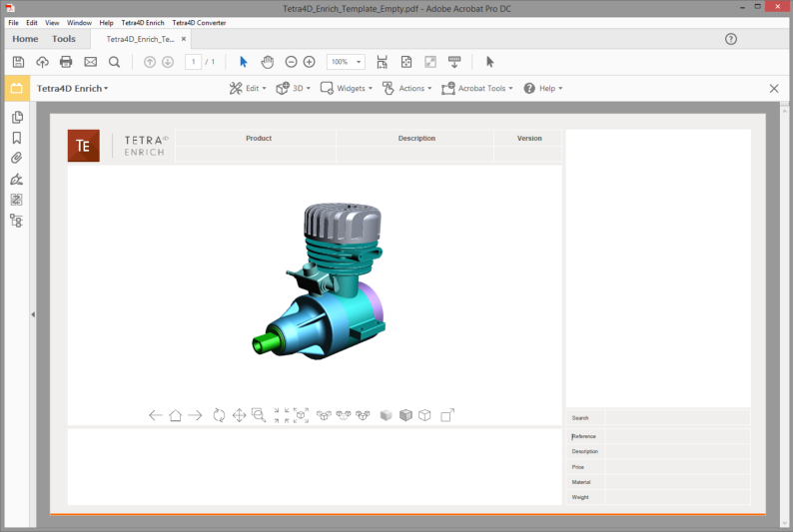Open signatures panel pen icon
Viewport: 794px width, 532px height.
tap(17, 180)
